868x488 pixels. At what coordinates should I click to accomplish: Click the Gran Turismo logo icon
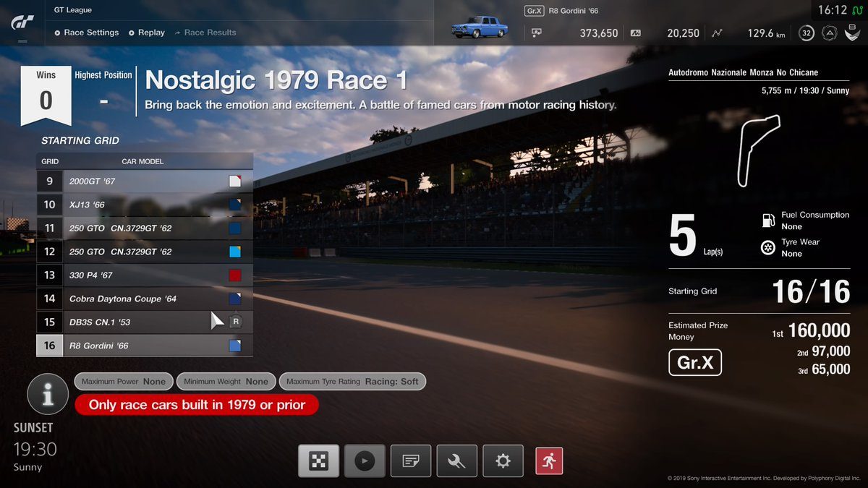coord(22,23)
